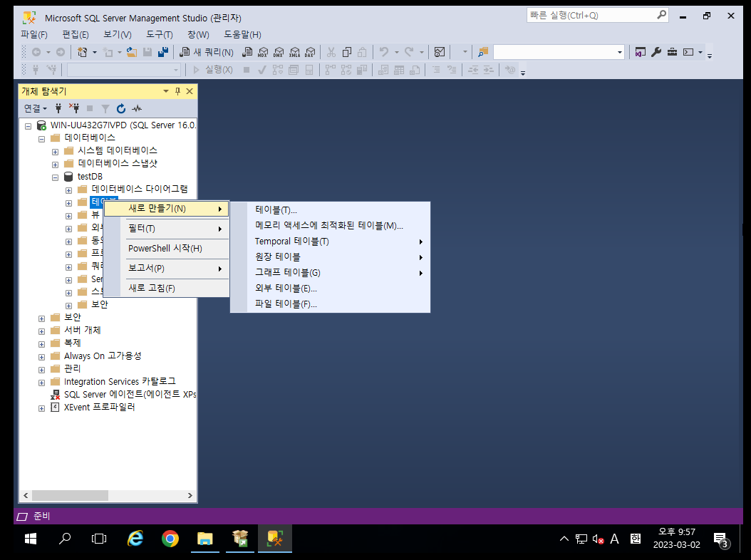Open Object Explorer window position dropdown arrow

(166, 91)
